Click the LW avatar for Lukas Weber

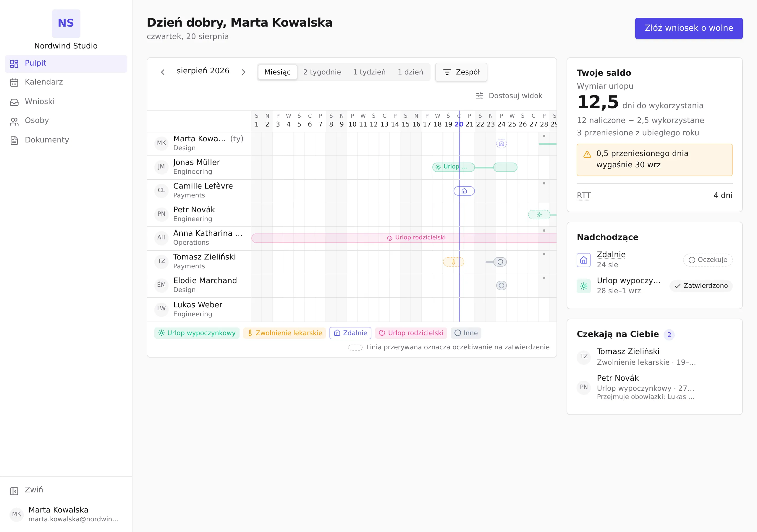coord(161,309)
